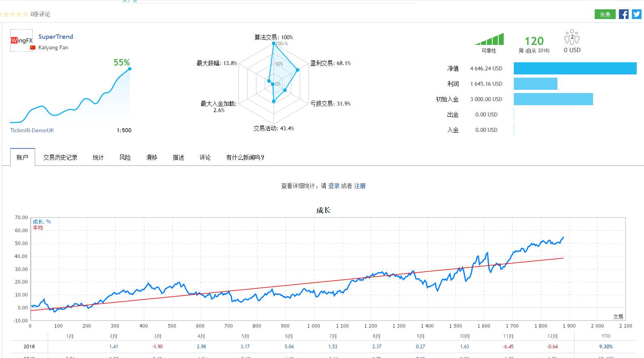The image size is (644, 358).
Task: Click the 成长 chart title
Action: coord(323,210)
